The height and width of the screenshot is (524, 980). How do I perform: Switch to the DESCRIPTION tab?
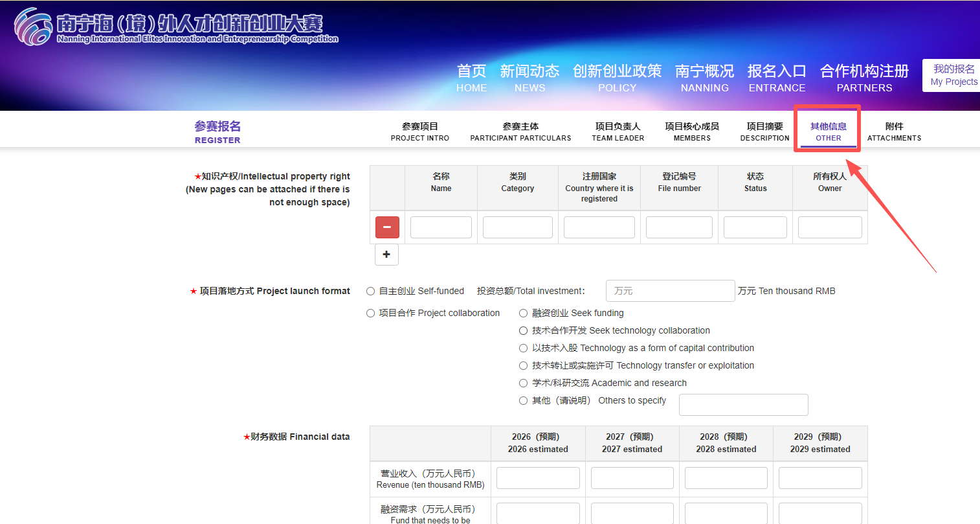coord(764,131)
